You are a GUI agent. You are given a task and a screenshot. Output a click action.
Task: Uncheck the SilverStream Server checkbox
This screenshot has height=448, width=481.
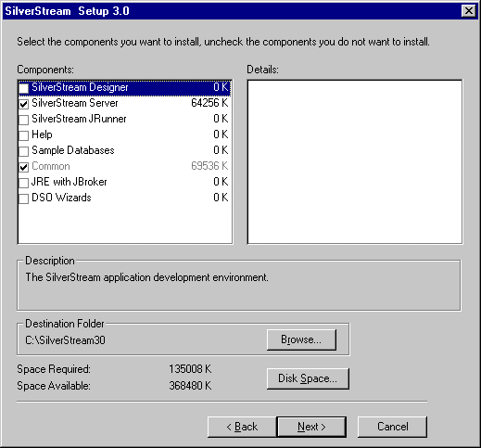pyautogui.click(x=24, y=104)
